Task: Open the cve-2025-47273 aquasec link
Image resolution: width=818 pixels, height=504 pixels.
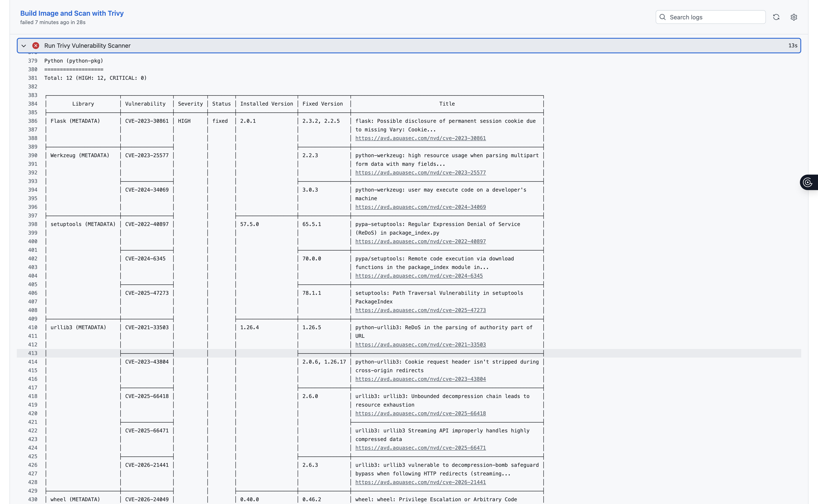Action: click(420, 310)
